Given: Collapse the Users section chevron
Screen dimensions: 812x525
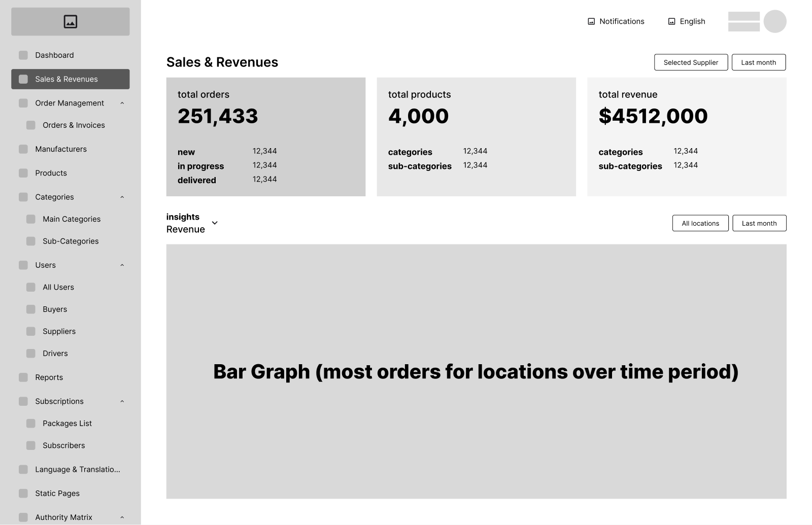Looking at the screenshot, I should pyautogui.click(x=122, y=265).
